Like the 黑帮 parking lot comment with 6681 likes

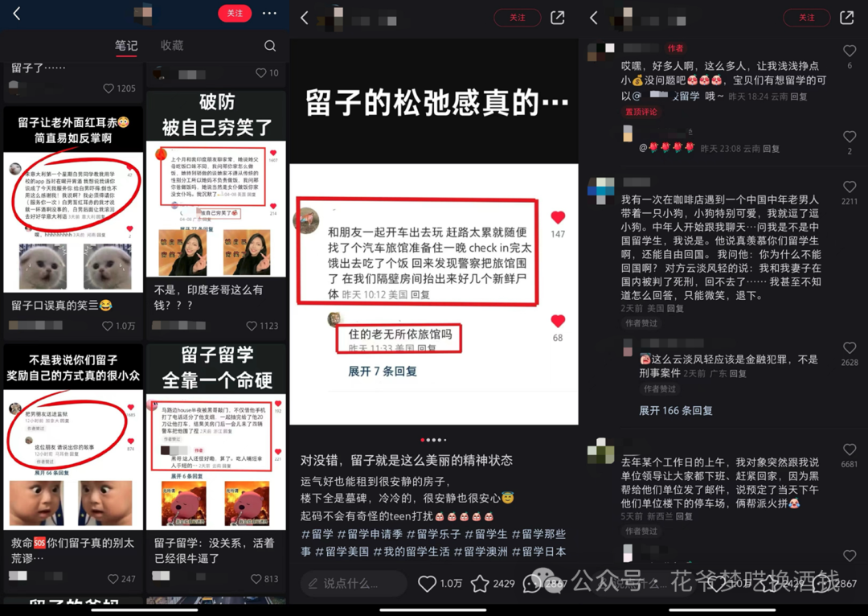[850, 450]
